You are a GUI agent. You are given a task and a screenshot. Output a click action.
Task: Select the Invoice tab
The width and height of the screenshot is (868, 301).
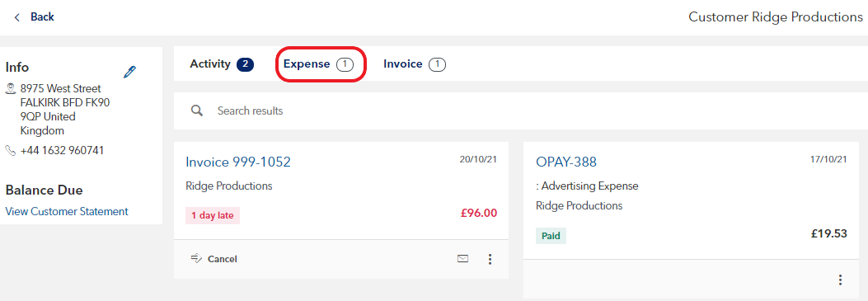click(x=415, y=64)
